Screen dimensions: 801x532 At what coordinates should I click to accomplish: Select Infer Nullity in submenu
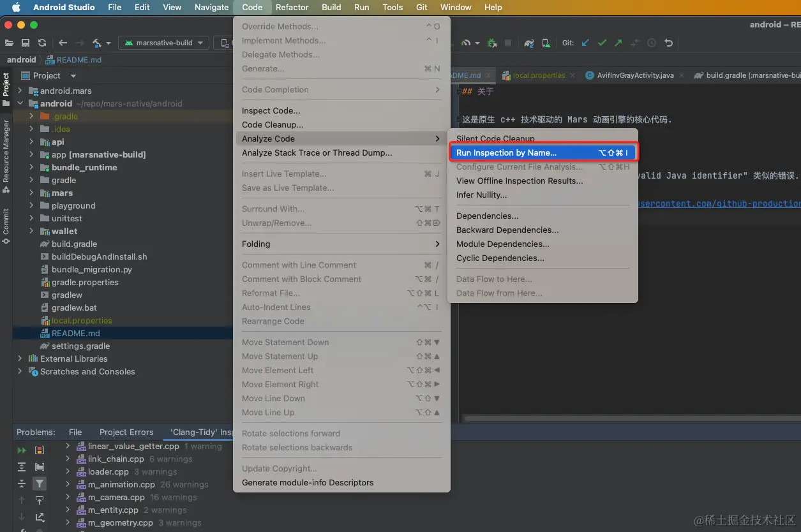(543, 195)
